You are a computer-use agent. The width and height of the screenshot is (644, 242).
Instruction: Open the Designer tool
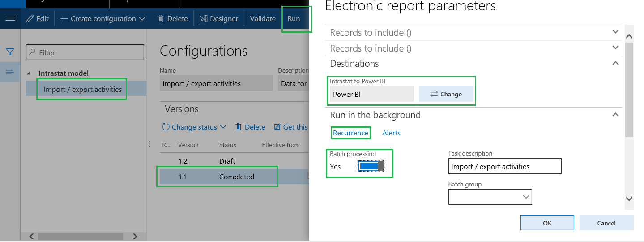pos(219,18)
